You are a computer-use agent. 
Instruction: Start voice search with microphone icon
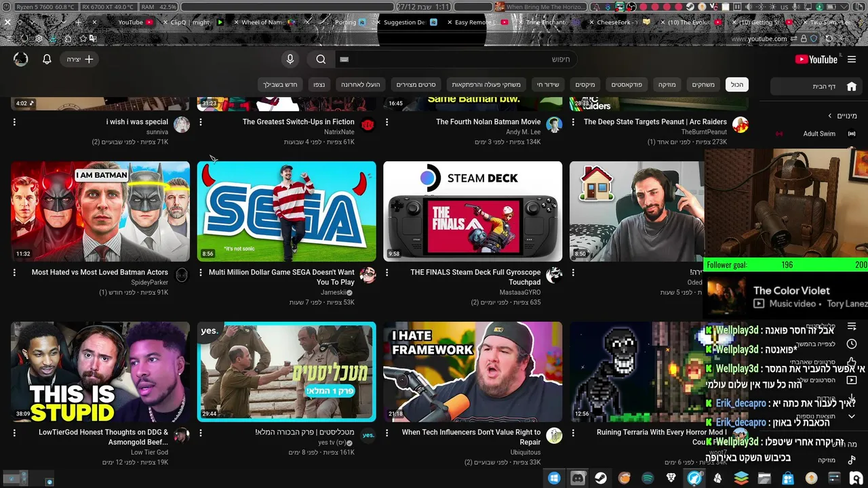[290, 60]
